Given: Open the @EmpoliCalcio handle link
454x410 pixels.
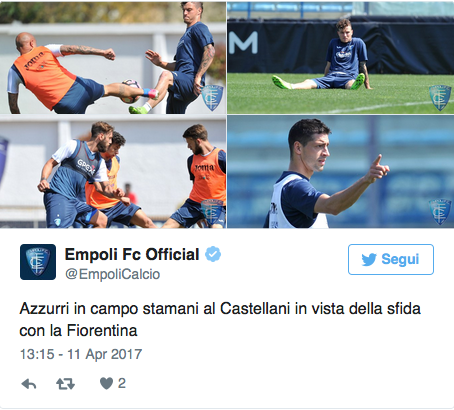Looking at the screenshot, I should 113,274.
